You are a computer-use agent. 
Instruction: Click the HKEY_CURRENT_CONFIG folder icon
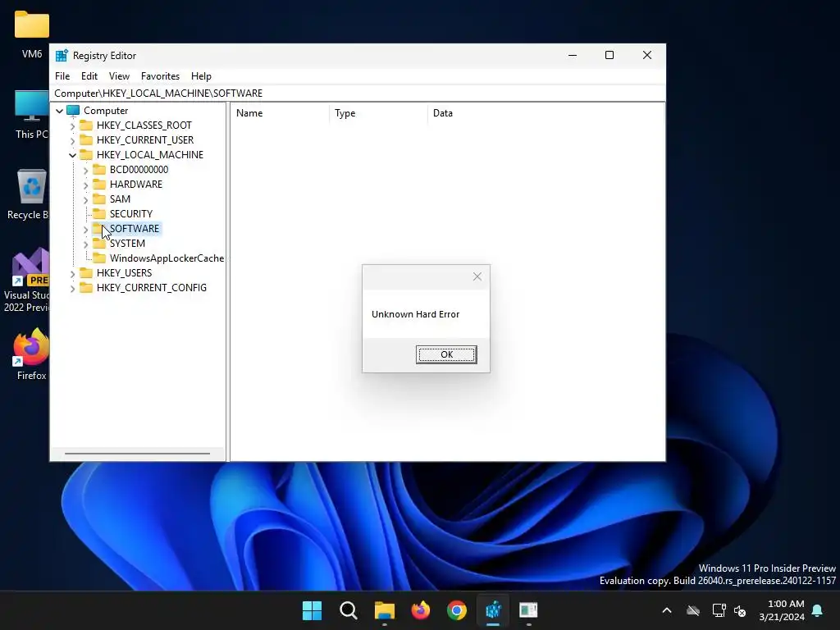(x=86, y=288)
